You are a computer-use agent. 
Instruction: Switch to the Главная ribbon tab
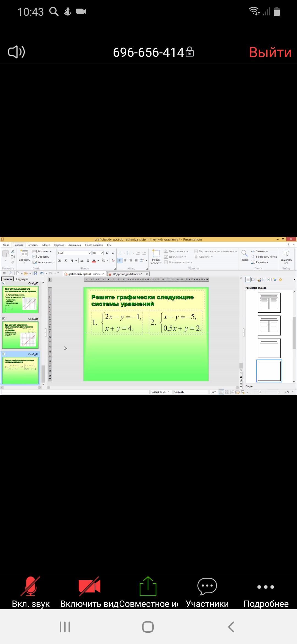pos(19,245)
